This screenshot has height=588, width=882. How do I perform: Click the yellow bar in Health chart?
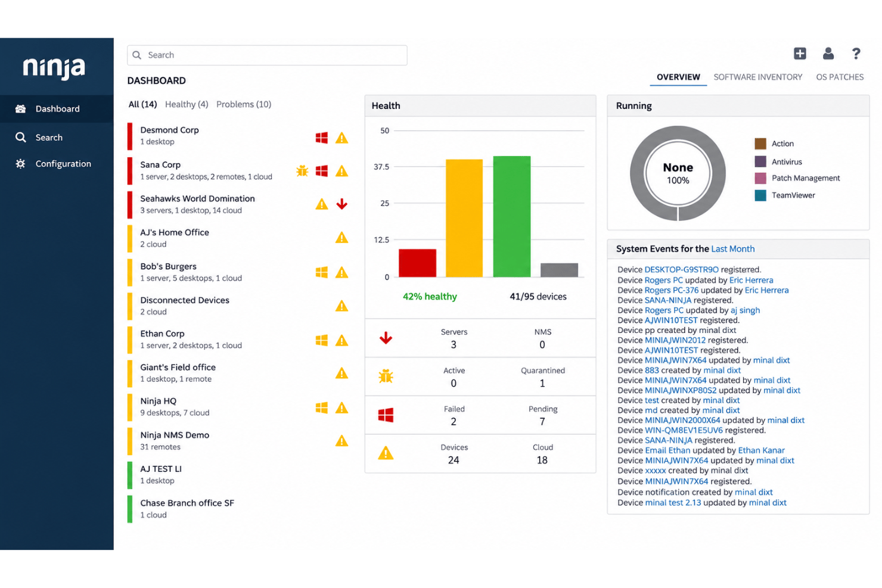click(x=464, y=218)
